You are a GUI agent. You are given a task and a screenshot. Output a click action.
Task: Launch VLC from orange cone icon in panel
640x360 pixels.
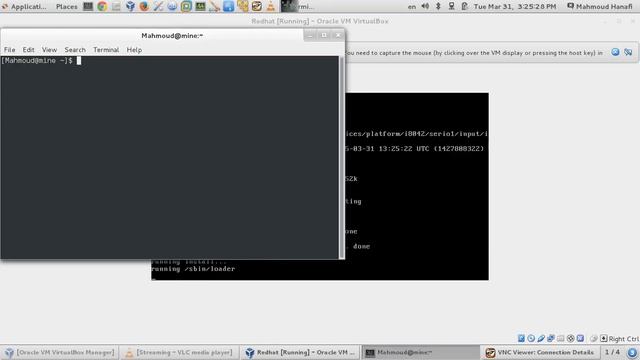(x=271, y=6)
